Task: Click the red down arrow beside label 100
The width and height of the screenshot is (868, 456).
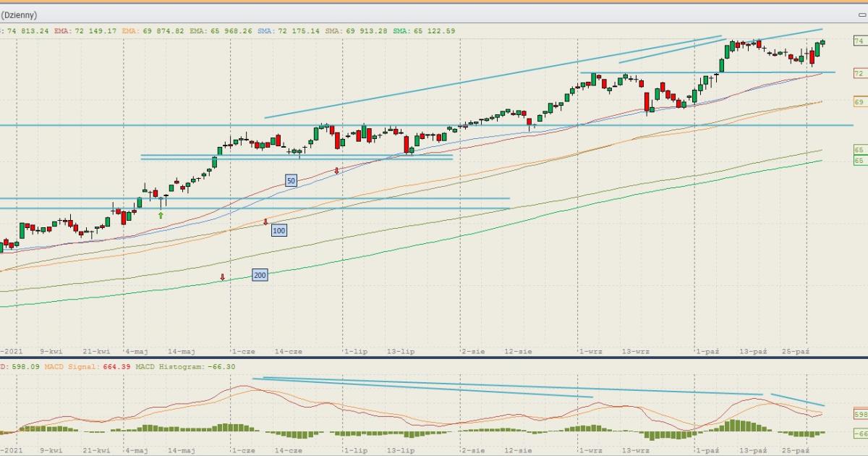Action: (x=265, y=222)
